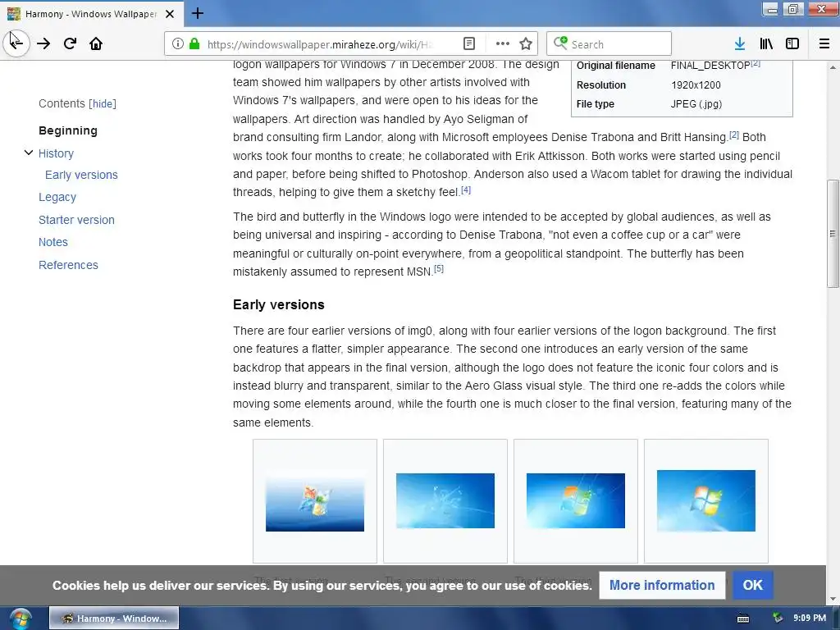Image resolution: width=840 pixels, height=630 pixels.
Task: Open the Firefox home page
Action: coord(96,44)
